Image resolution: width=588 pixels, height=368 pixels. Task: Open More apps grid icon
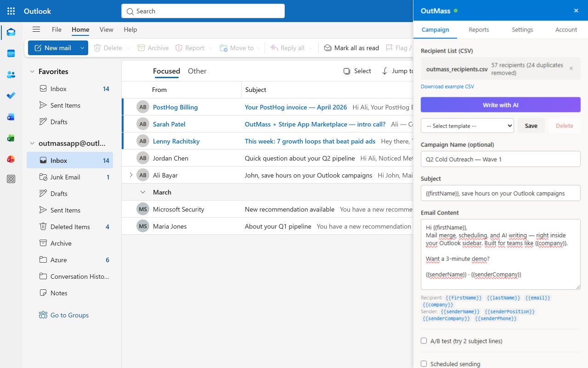click(11, 179)
